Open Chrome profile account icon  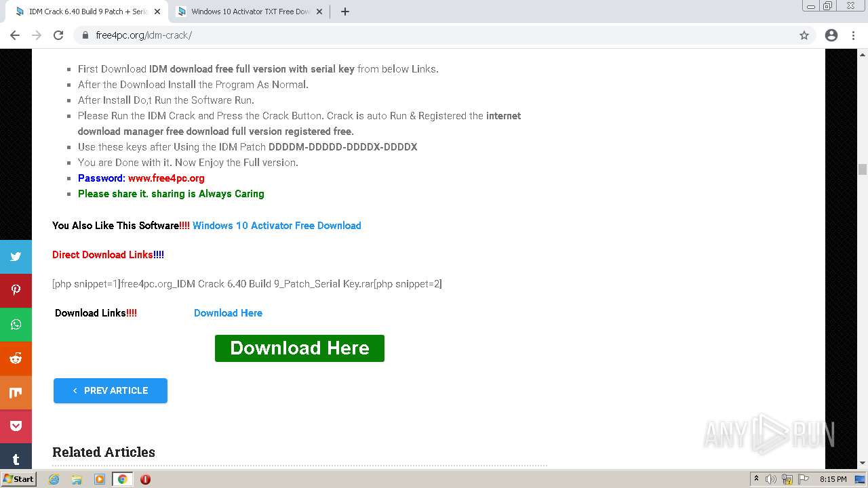coord(831,35)
